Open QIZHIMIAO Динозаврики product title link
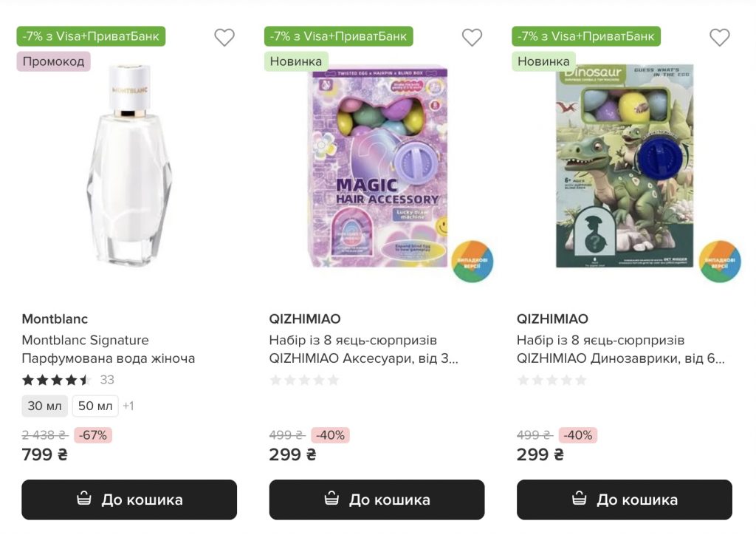 [x=620, y=349]
